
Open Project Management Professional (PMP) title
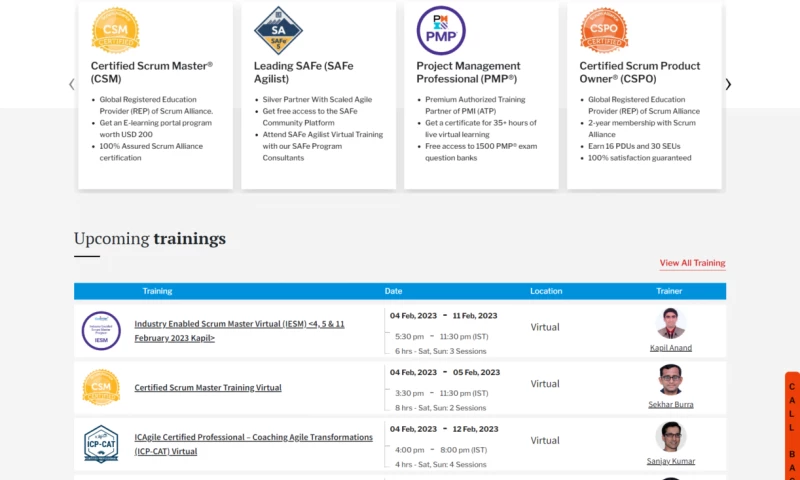tap(468, 72)
